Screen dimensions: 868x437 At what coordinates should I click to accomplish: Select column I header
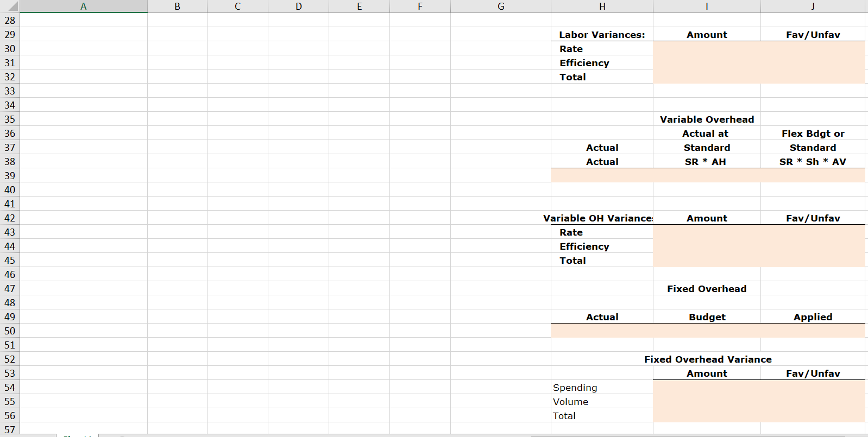pyautogui.click(x=707, y=7)
